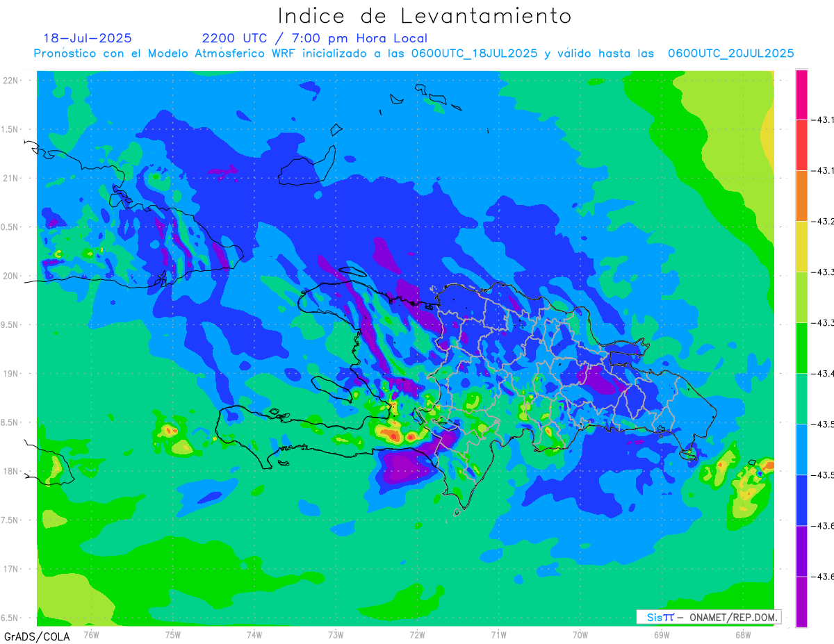Click the '20N' latitude label
This screenshot has height=644, width=834.
coord(11,276)
